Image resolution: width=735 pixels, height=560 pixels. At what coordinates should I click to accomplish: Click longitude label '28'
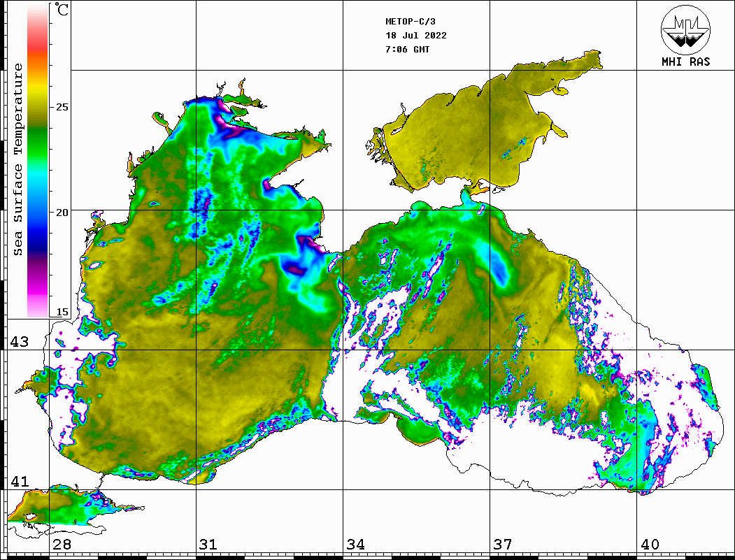point(62,545)
